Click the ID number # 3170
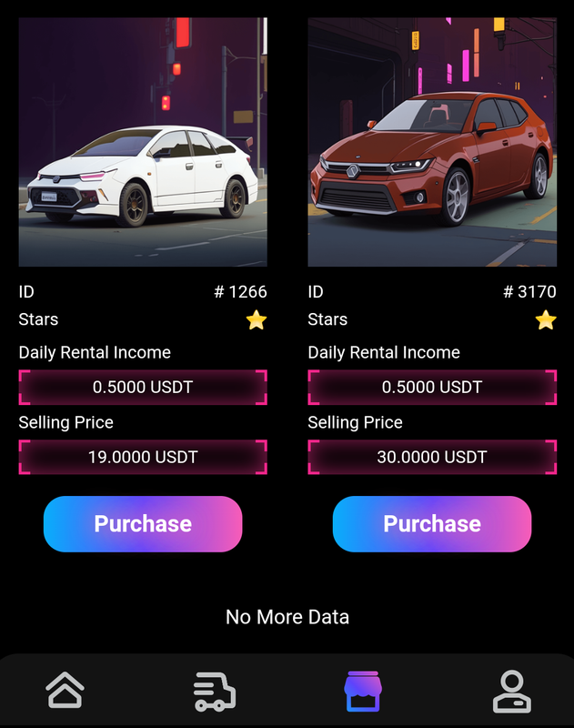Image resolution: width=574 pixels, height=728 pixels. 529,291
